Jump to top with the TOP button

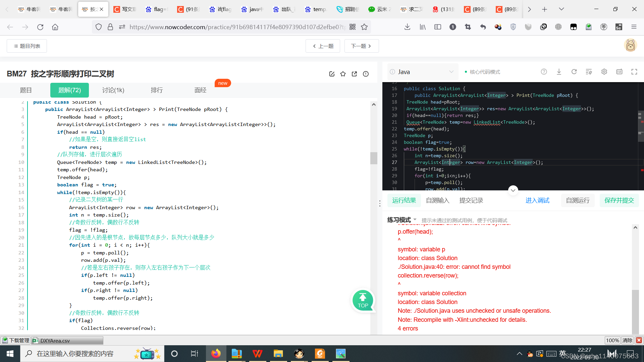tap(363, 300)
